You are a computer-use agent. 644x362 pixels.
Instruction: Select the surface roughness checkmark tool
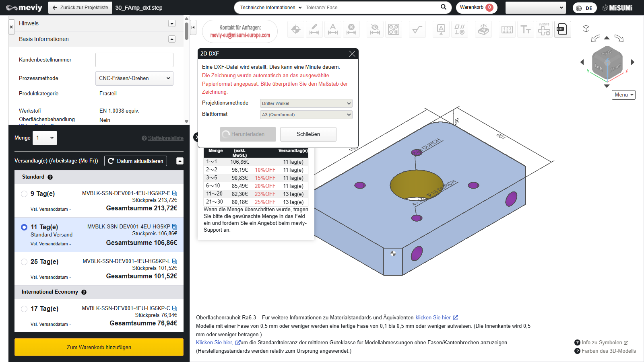417,29
